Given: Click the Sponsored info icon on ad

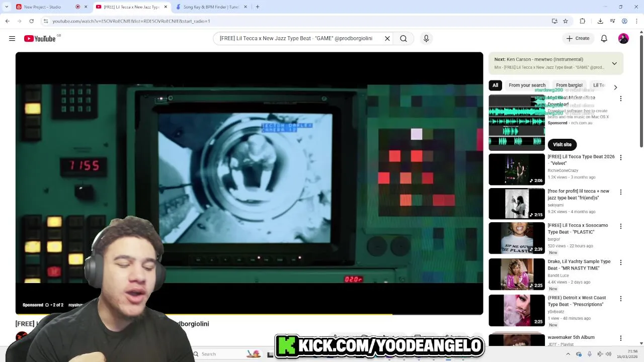Looking at the screenshot, I should pyautogui.click(x=47, y=305).
